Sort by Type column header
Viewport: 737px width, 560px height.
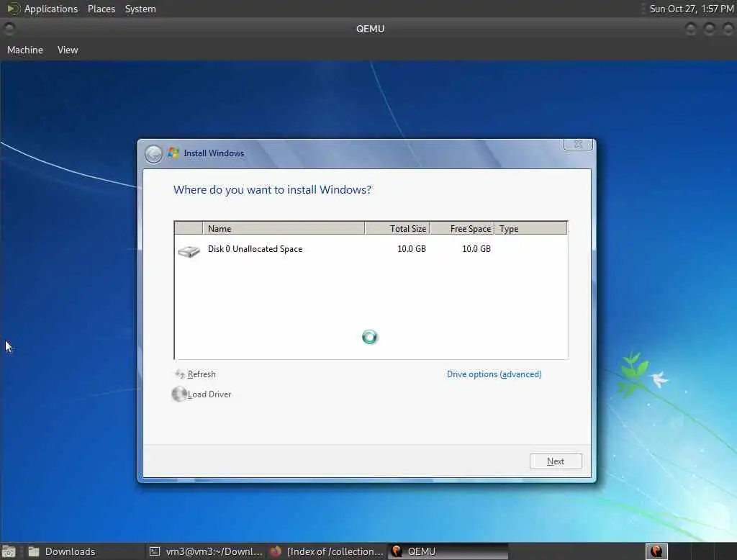pos(530,228)
